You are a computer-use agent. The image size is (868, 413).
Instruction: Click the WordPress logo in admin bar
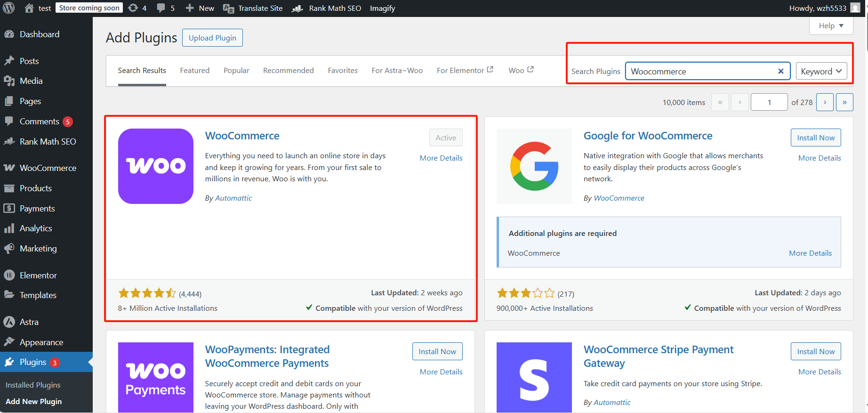tap(9, 8)
